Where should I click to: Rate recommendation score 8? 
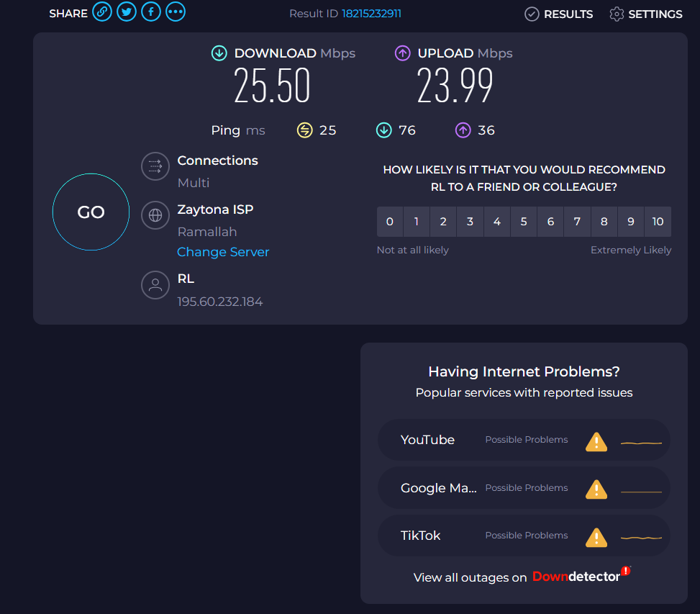coord(604,222)
